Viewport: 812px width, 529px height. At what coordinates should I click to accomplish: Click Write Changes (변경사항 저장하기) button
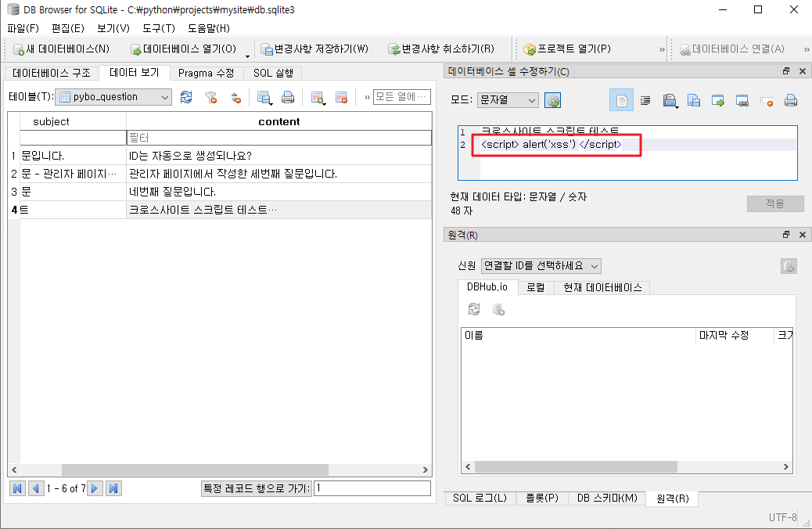[314, 49]
